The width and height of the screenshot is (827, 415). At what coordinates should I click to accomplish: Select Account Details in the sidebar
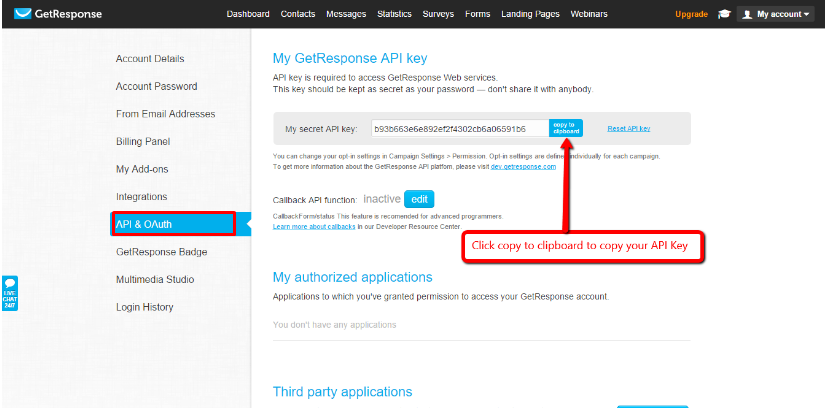(x=150, y=59)
